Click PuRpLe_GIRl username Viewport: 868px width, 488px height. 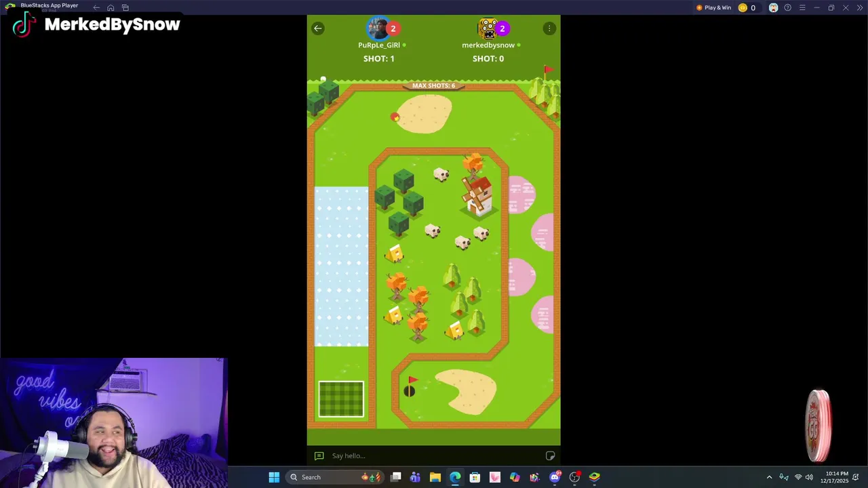tap(379, 45)
